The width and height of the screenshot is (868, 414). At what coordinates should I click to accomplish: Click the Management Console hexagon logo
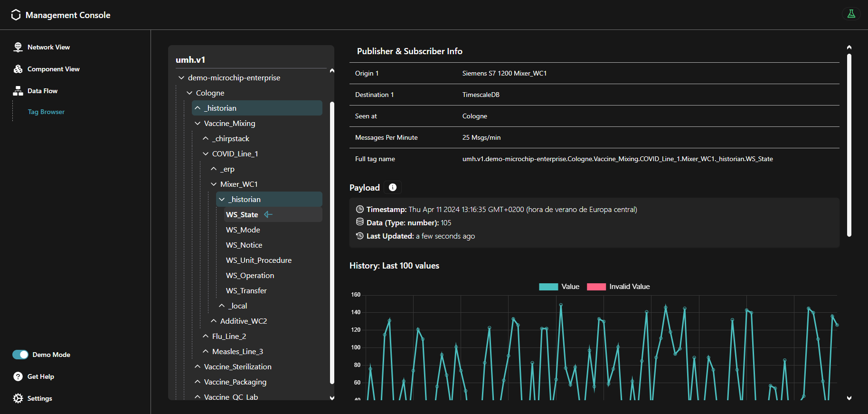click(x=16, y=15)
